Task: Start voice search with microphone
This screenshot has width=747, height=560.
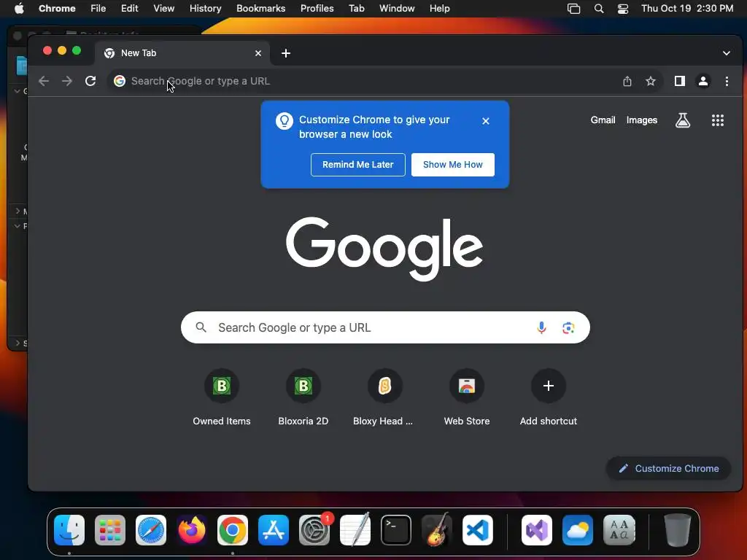Action: coord(541,327)
